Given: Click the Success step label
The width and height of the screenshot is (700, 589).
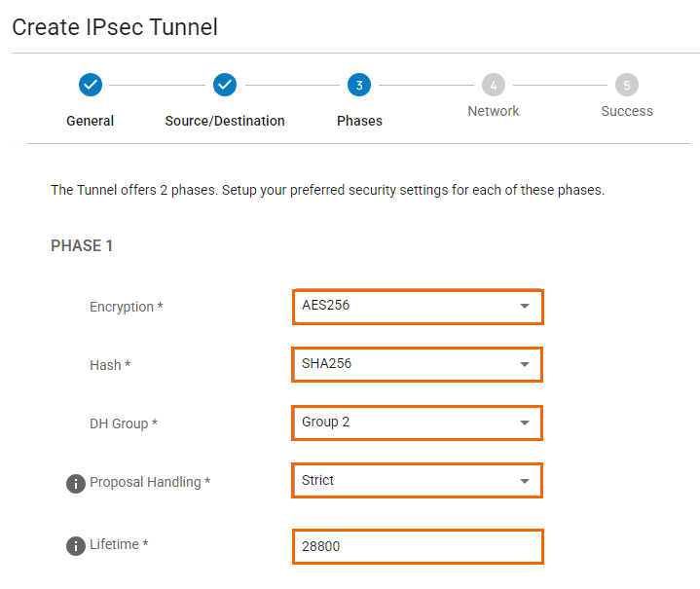Looking at the screenshot, I should pyautogui.click(x=627, y=111).
